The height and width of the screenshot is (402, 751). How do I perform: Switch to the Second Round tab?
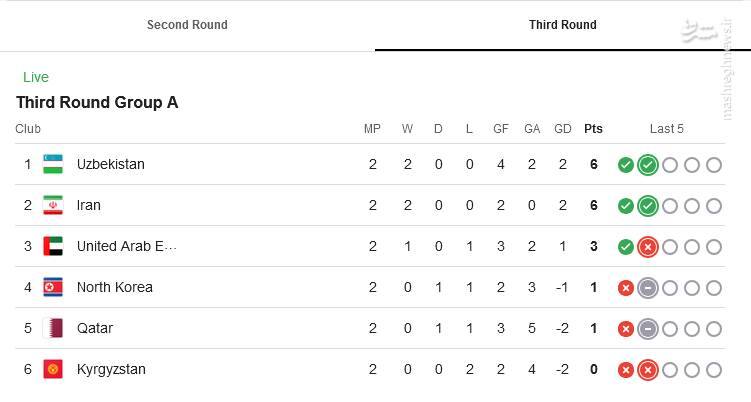[x=187, y=25]
